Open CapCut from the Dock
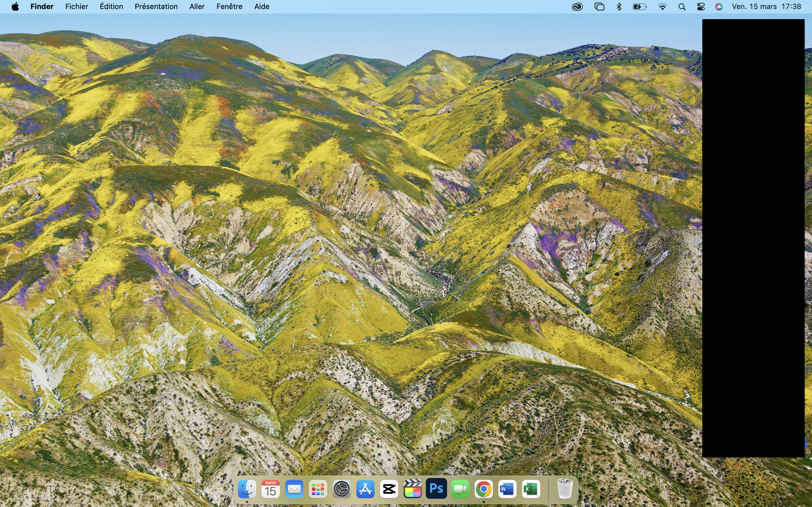The width and height of the screenshot is (812, 507). pyautogui.click(x=389, y=489)
